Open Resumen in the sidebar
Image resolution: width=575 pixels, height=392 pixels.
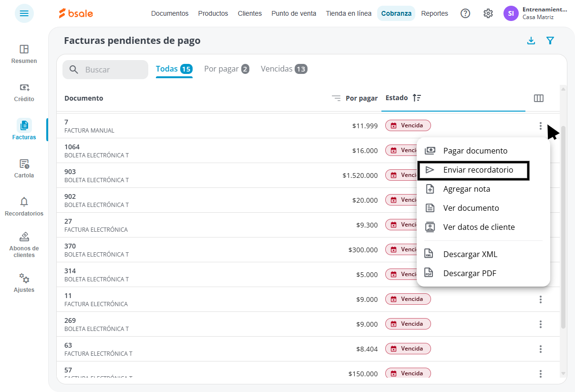(x=24, y=54)
